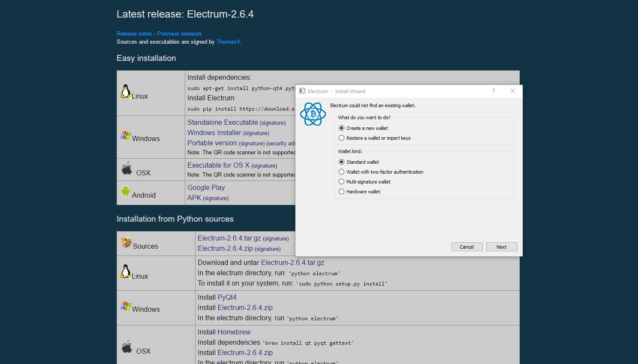Click the Latest release: Electrum-2.6.4 heading
The image size is (638, 364).
tap(185, 14)
